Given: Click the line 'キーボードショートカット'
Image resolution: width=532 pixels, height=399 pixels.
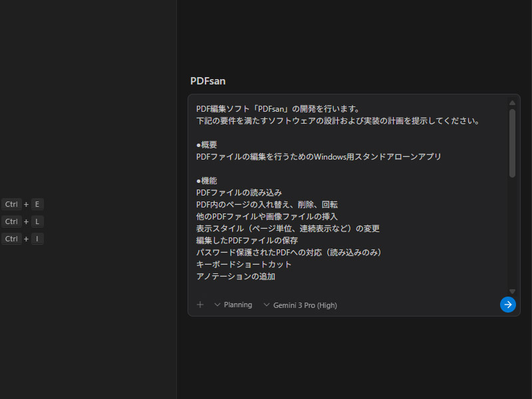Looking at the screenshot, I should click(243, 265).
